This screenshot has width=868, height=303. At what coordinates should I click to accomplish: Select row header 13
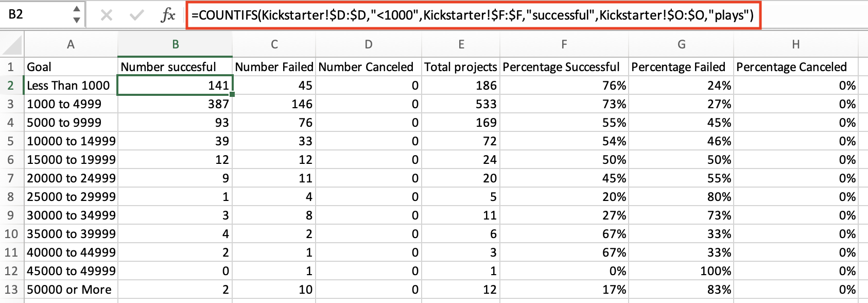click(12, 289)
